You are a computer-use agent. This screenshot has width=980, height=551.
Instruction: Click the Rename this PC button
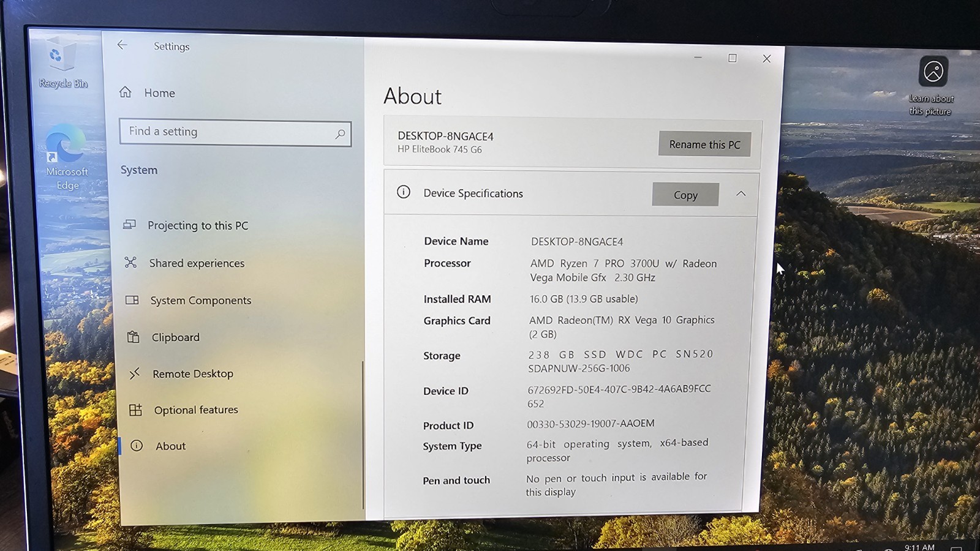tap(704, 144)
